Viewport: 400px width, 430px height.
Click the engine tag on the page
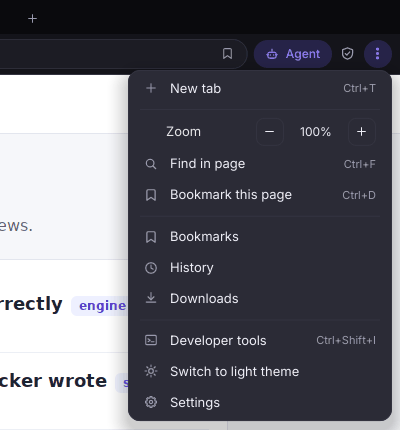tap(100, 306)
